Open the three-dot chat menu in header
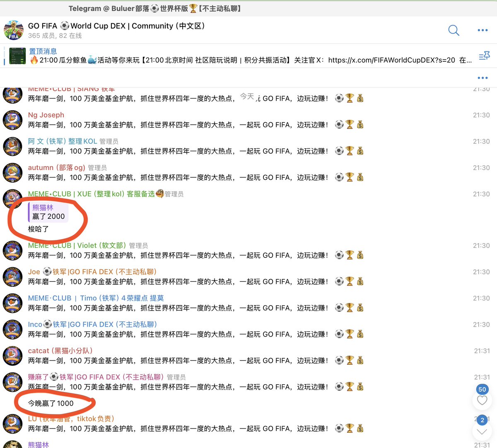Screen dimensions: 497x448 (483, 30)
